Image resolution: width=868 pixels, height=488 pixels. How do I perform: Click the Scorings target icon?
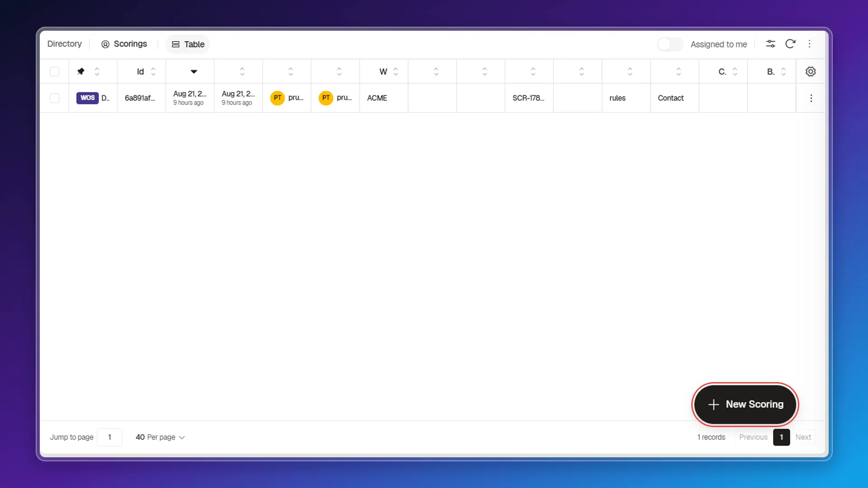105,44
